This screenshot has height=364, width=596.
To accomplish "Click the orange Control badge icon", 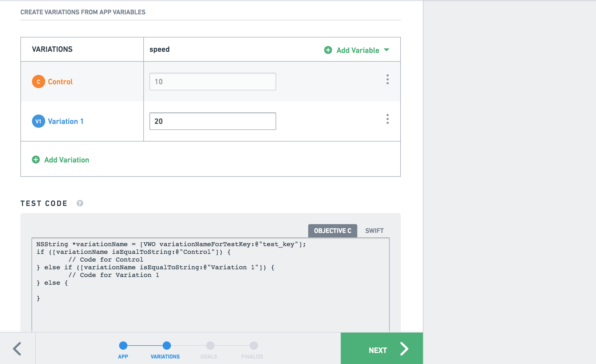I will click(x=38, y=82).
